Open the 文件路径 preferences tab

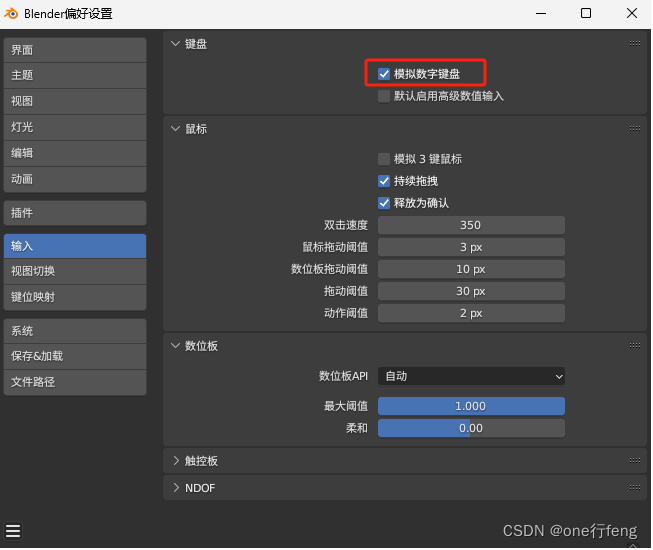click(75, 383)
